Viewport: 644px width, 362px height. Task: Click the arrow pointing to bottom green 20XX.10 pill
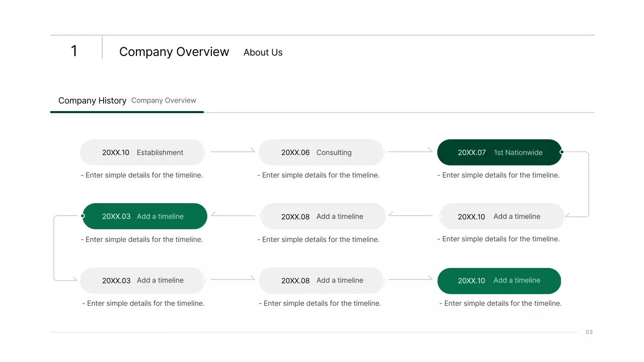pyautogui.click(x=411, y=279)
